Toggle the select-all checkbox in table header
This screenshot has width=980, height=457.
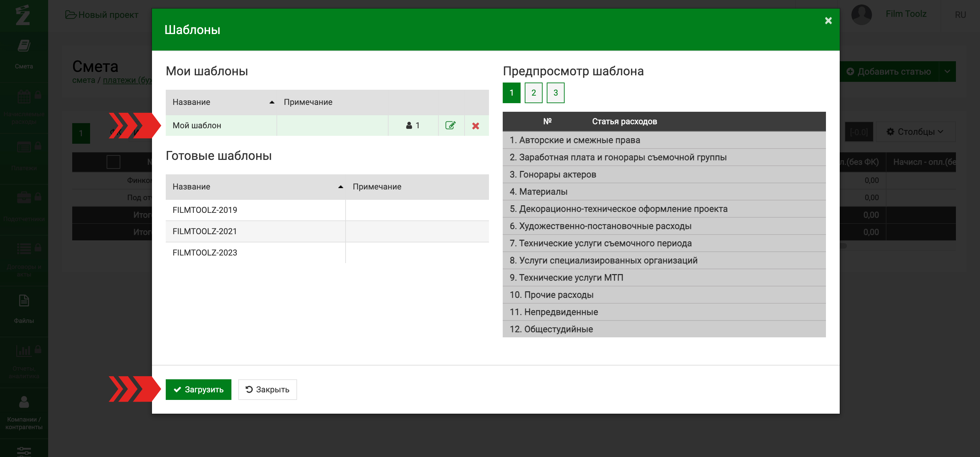113,162
